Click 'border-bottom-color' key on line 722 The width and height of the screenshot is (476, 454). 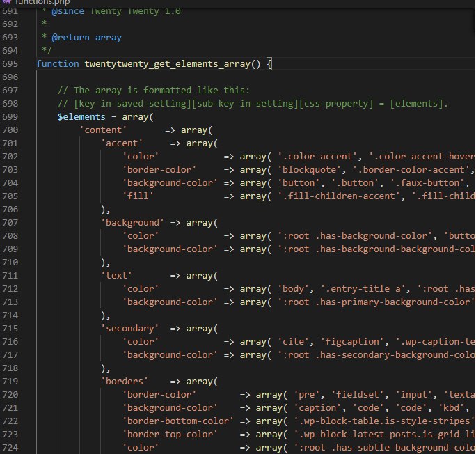(x=178, y=421)
